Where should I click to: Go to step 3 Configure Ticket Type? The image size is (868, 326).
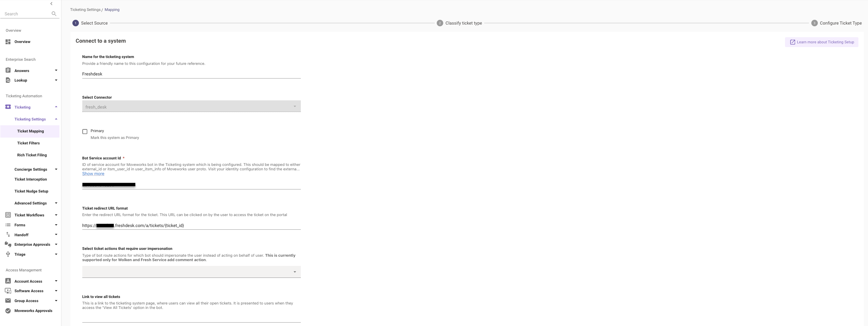[x=837, y=23]
